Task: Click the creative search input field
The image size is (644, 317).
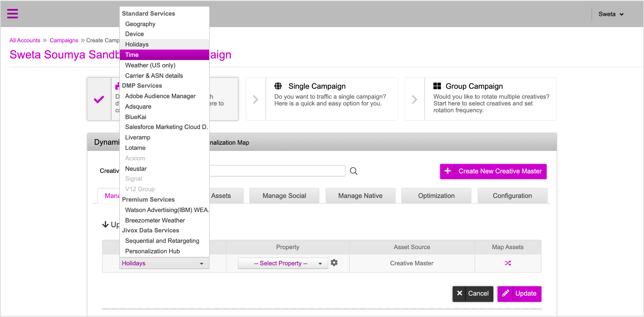Action: [277, 171]
